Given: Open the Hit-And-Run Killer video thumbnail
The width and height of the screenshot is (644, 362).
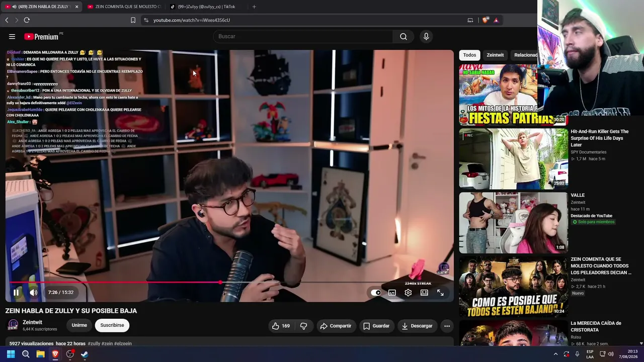Looking at the screenshot, I should pos(513,159).
